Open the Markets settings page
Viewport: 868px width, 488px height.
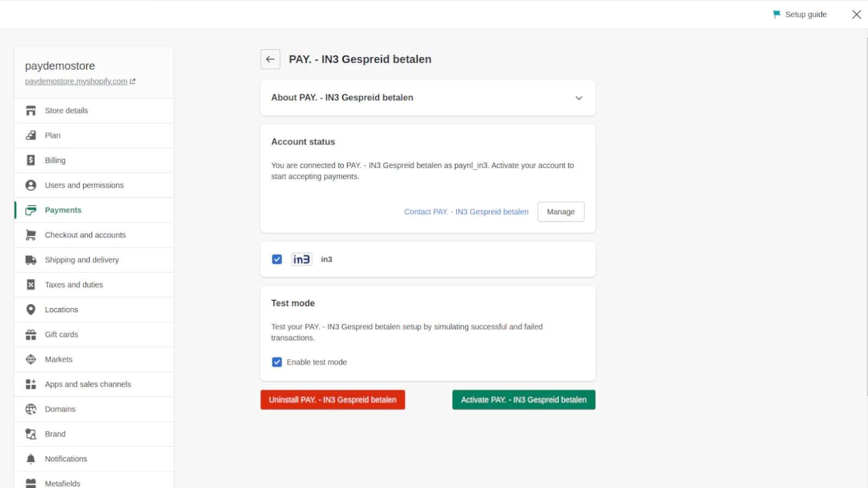[59, 359]
